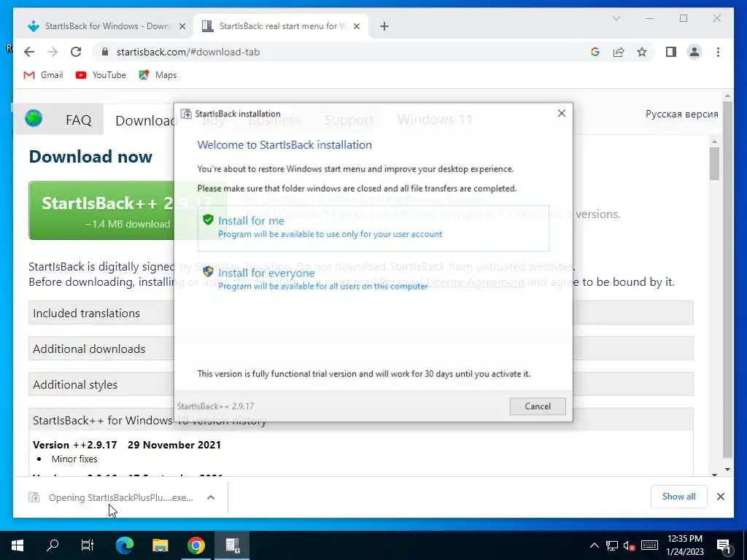
Task: Open Chrome tab search dropdown
Action: click(616, 18)
